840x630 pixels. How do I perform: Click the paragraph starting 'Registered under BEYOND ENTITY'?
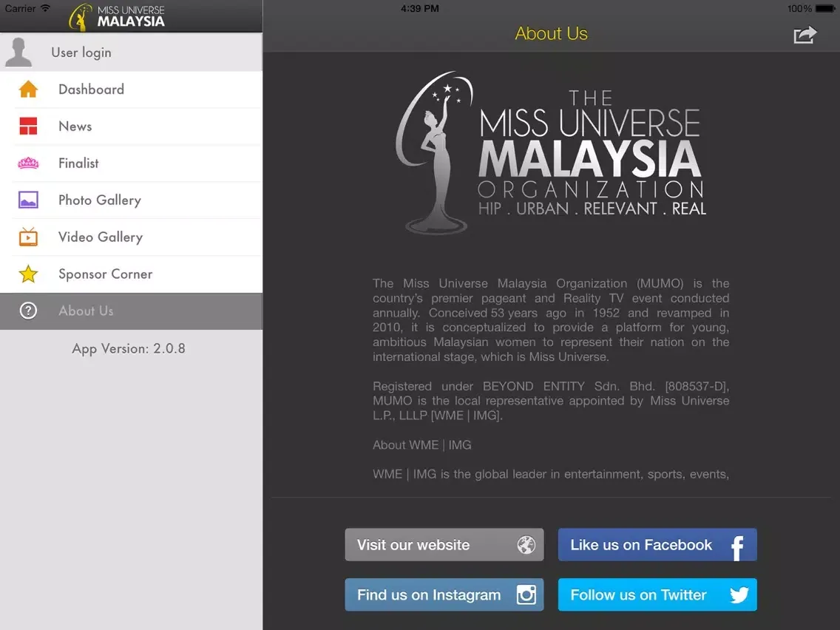pos(551,401)
